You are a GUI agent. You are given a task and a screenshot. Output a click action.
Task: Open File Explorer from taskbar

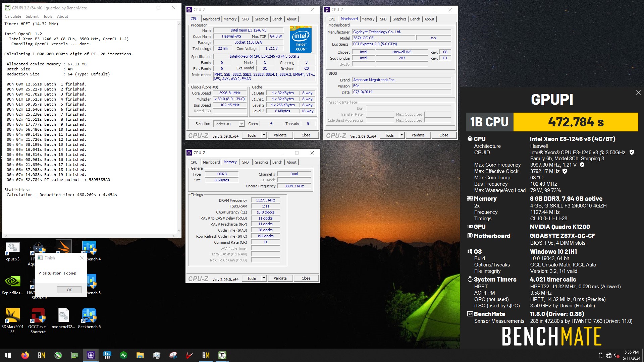click(140, 355)
